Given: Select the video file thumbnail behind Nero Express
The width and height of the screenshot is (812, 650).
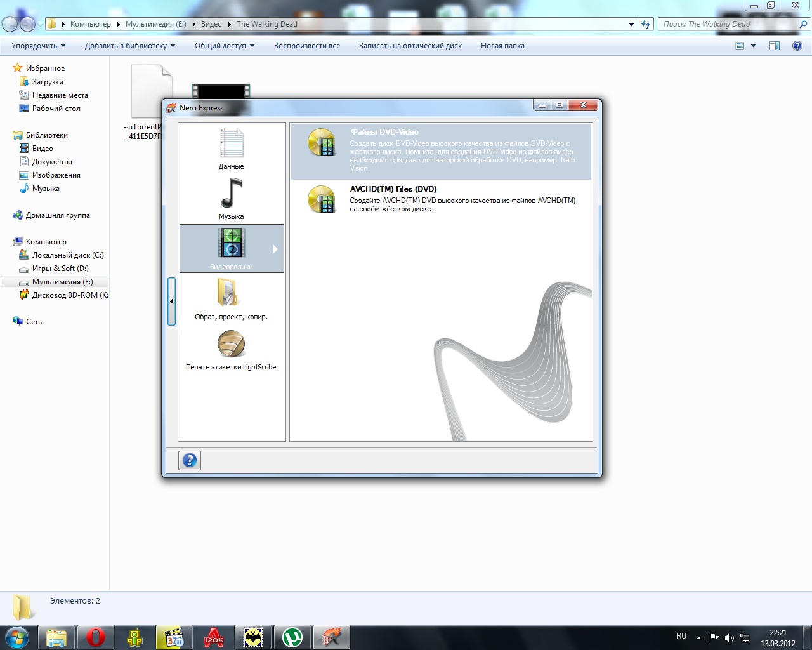Looking at the screenshot, I should coord(221,91).
